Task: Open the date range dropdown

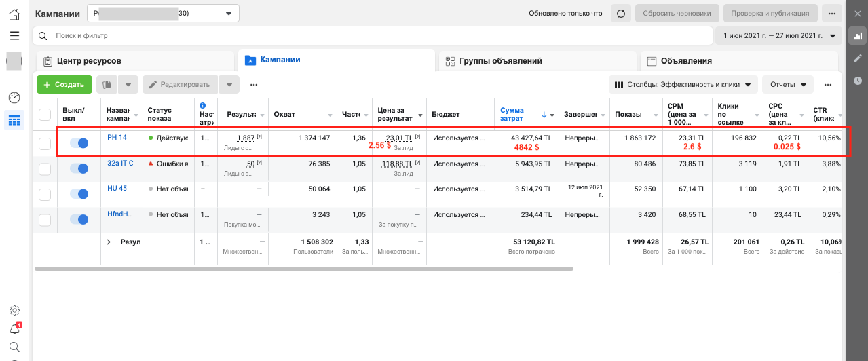Action: (x=778, y=35)
